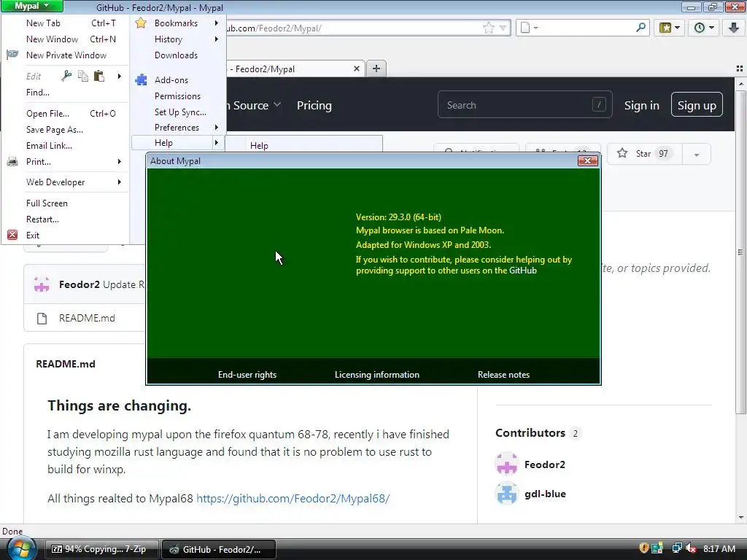Open README.md file link

87,318
